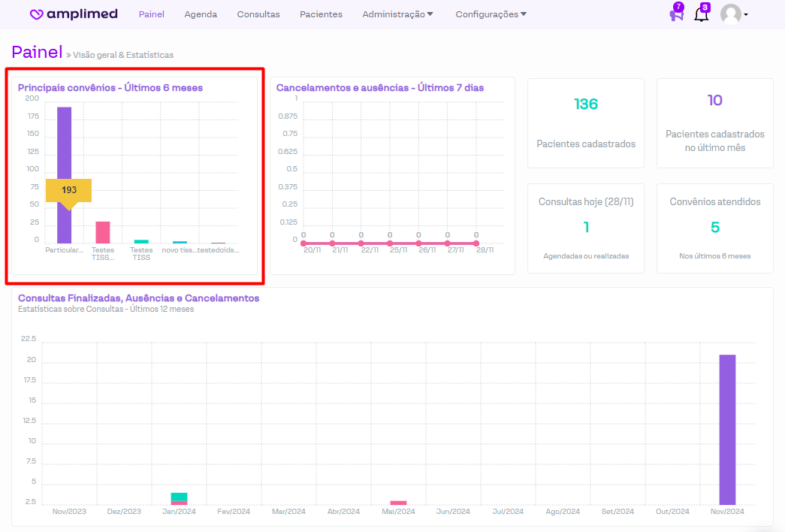Select the 28/11 data point in cancelamentos chart
Image resolution: width=785 pixels, height=532 pixels.
[476, 243]
